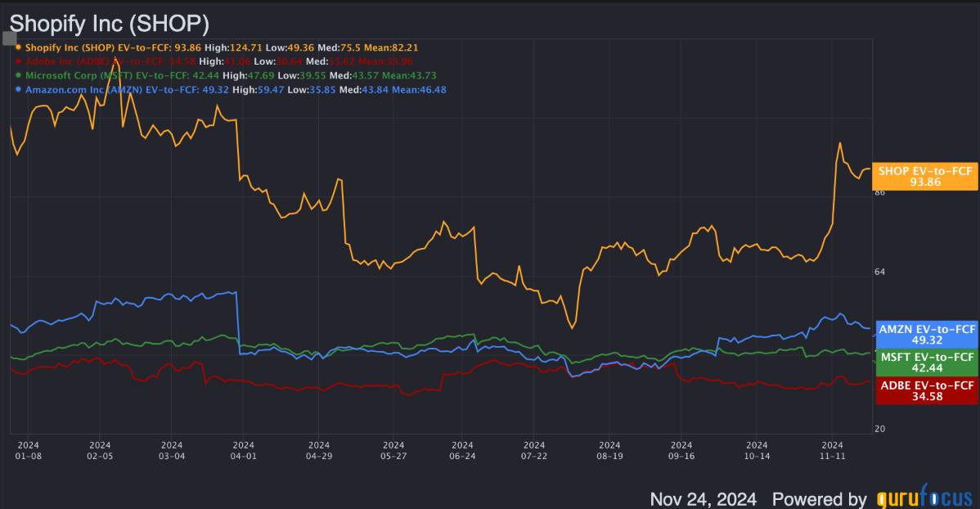Click the 2024 07-22 date axis label
Viewport: 980px width, 509px height.
click(x=533, y=450)
